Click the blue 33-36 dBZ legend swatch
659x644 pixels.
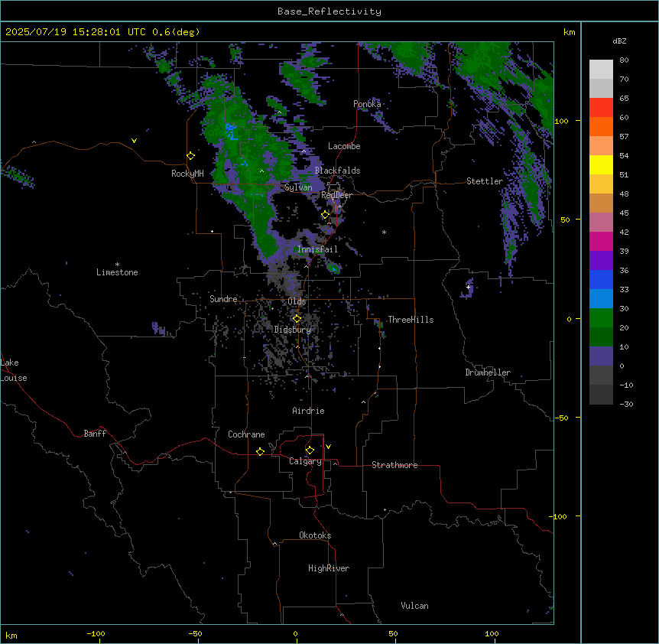pyautogui.click(x=601, y=279)
